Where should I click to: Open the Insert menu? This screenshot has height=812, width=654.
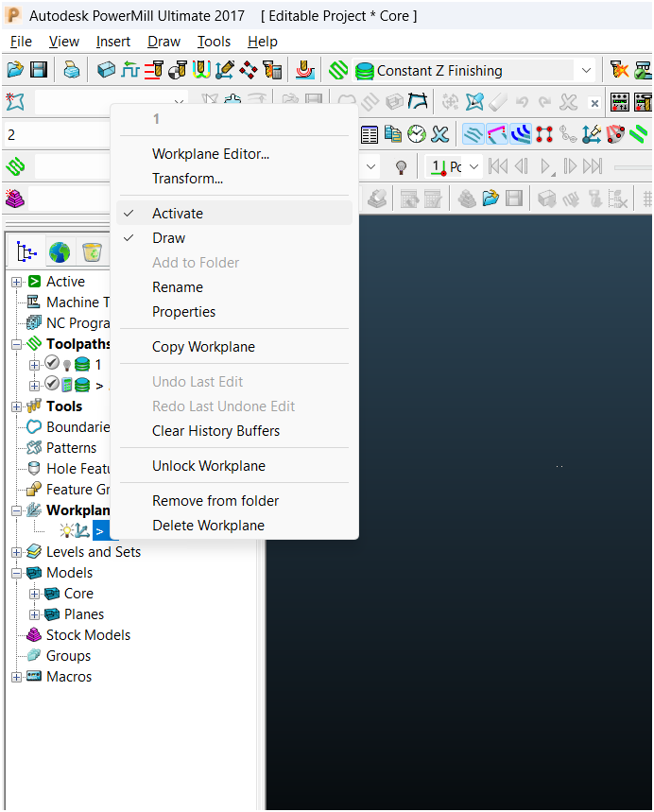[x=112, y=42]
